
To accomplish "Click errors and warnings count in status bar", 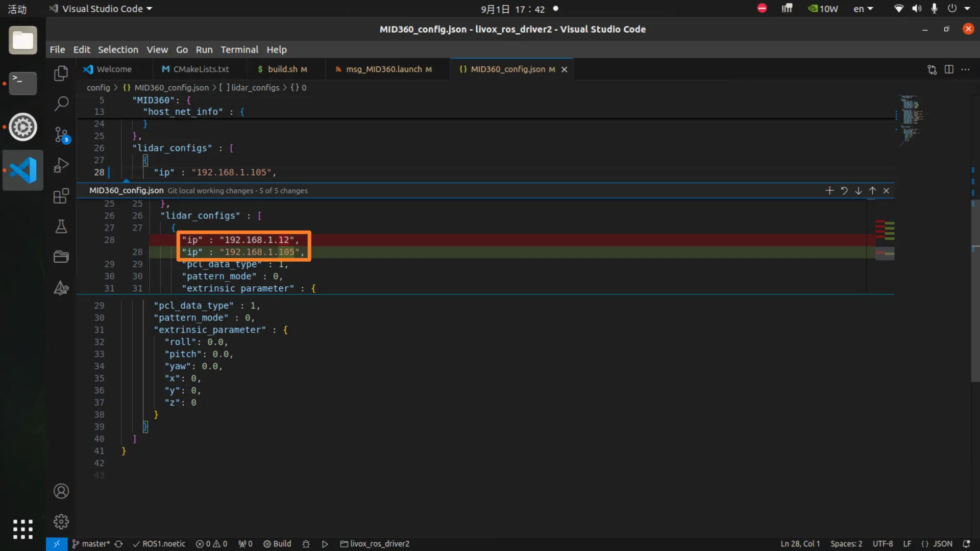I will point(211,544).
